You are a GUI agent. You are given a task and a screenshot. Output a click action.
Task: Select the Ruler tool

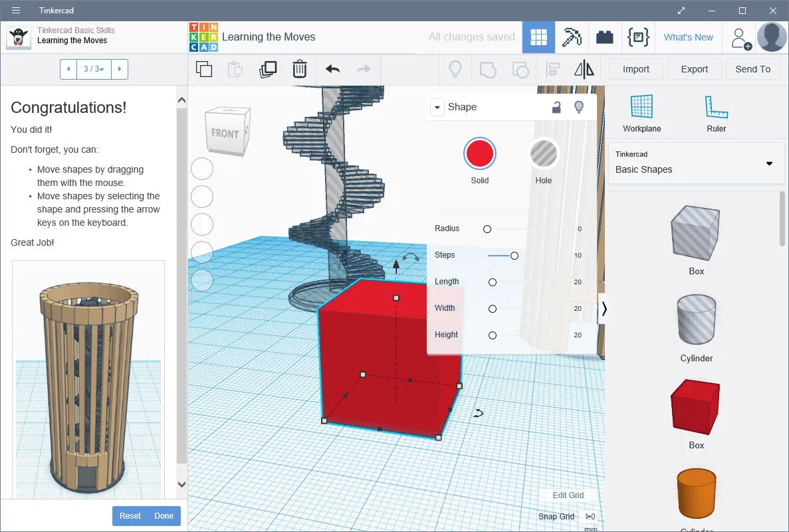[716, 114]
